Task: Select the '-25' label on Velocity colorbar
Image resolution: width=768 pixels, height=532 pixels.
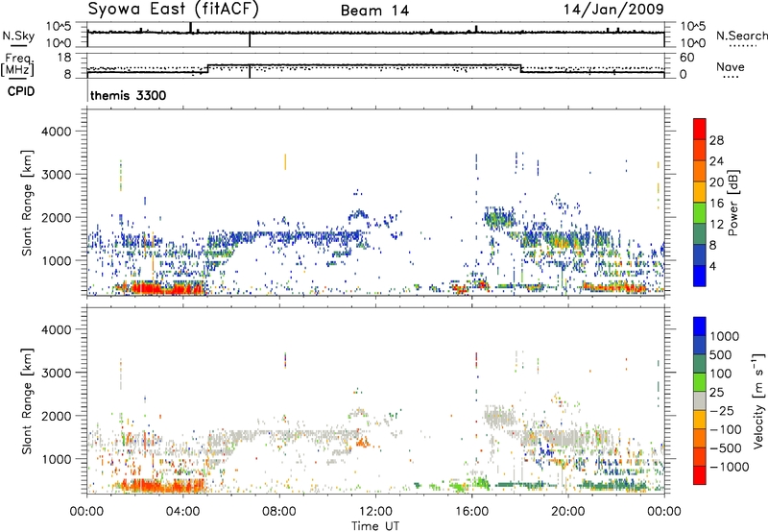Action: point(721,410)
